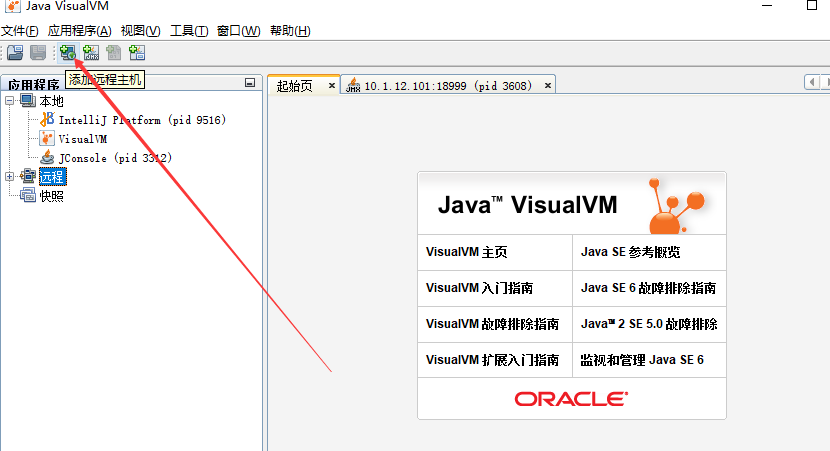Maximize the Java VisualVM window
830x451 pixels.
[811, 5]
